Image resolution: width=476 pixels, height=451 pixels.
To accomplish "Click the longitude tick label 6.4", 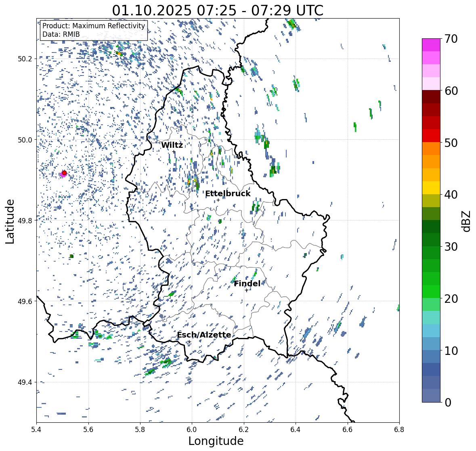I will click(296, 430).
